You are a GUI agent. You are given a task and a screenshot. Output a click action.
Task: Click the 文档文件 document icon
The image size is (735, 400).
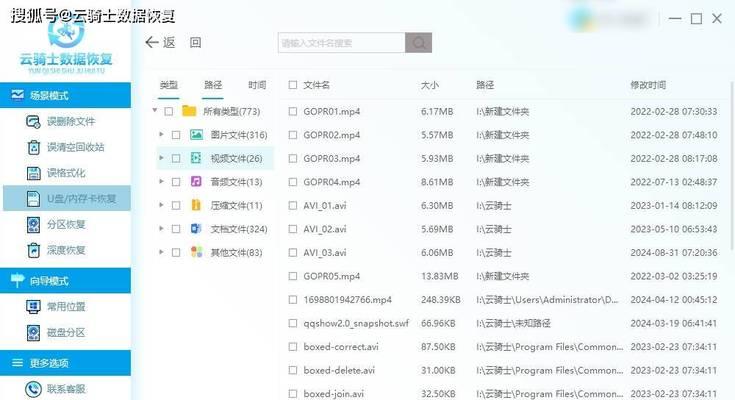pos(196,229)
